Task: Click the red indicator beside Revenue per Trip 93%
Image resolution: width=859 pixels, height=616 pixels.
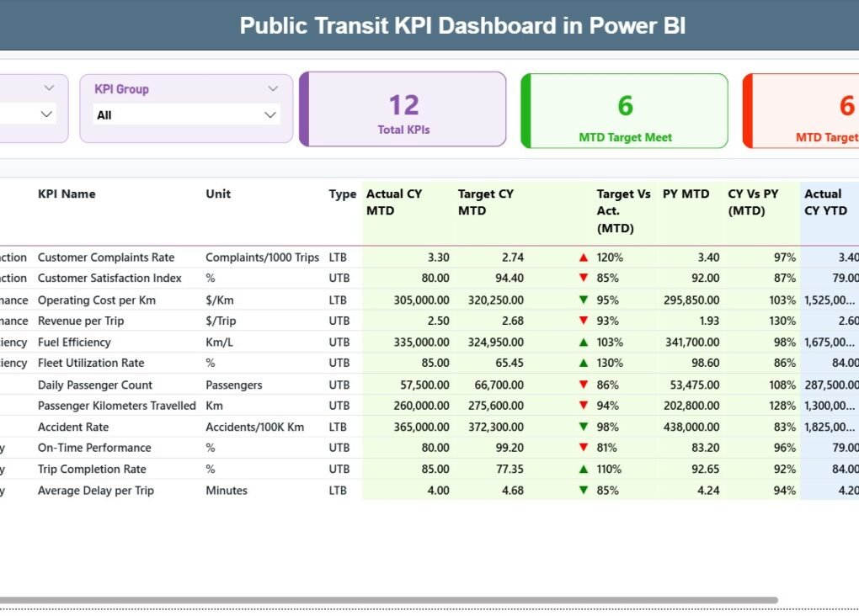Action: (583, 321)
